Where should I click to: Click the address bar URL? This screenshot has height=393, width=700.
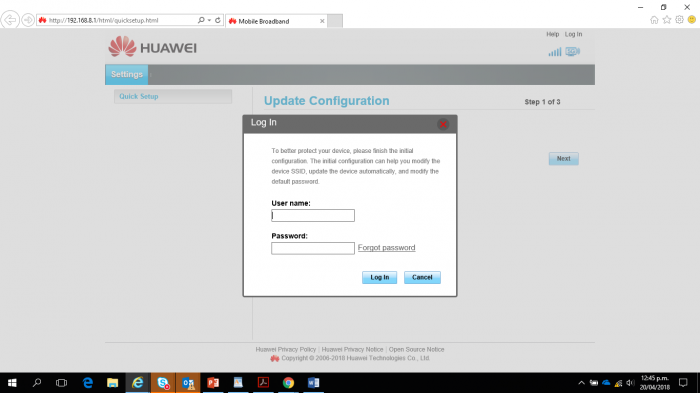point(104,21)
